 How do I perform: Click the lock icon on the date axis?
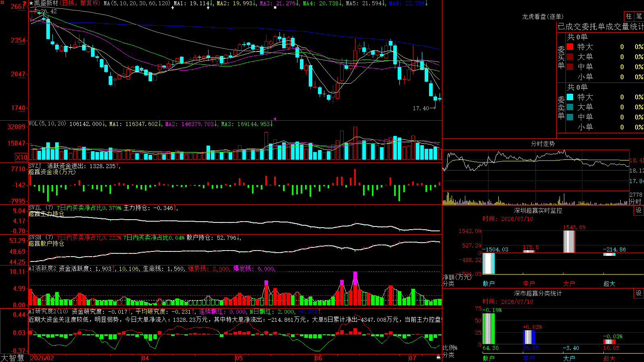pos(439,357)
